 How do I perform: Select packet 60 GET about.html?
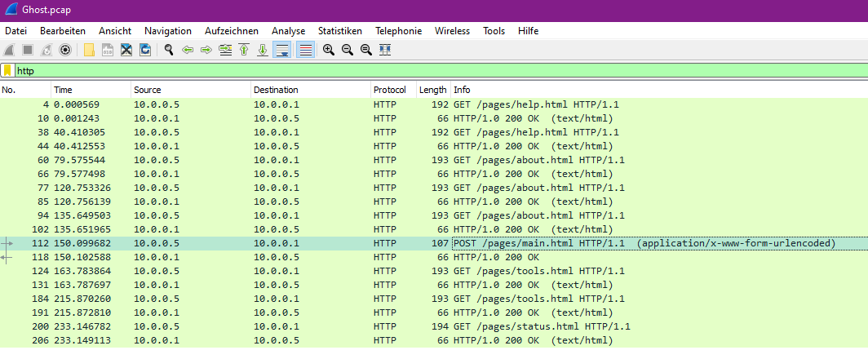434,160
